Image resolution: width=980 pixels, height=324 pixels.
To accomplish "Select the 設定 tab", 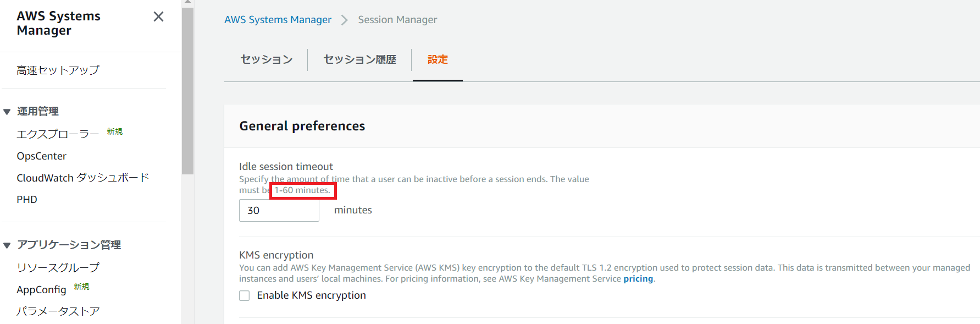I will pyautogui.click(x=438, y=59).
